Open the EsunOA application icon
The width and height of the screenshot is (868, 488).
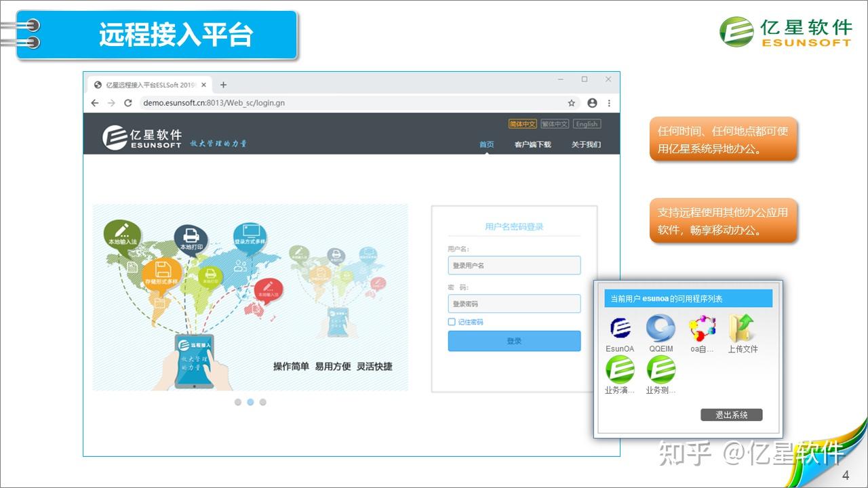[x=619, y=330]
